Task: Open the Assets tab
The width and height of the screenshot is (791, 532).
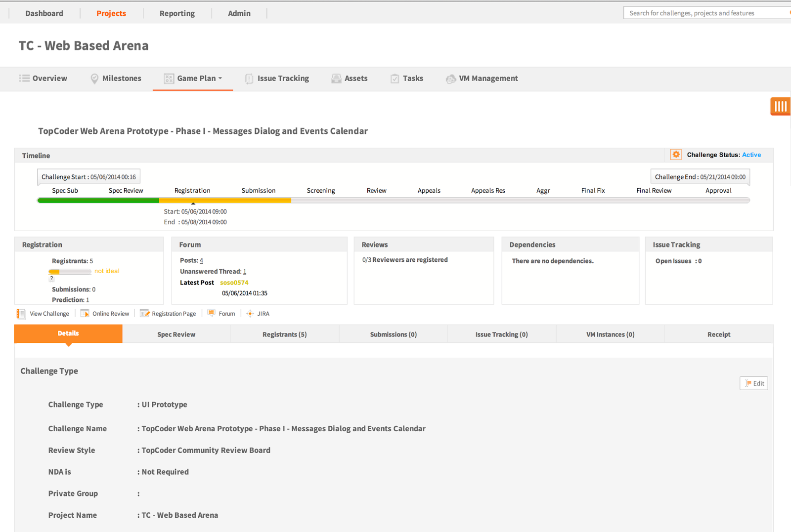Action: click(x=350, y=79)
